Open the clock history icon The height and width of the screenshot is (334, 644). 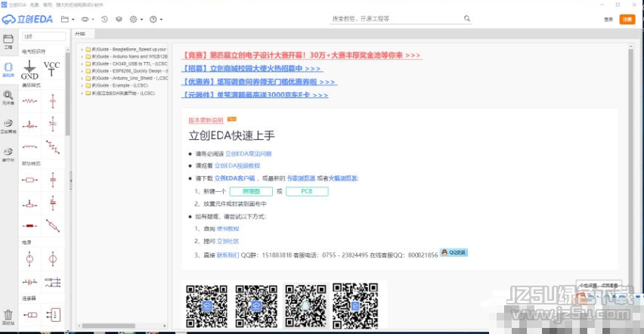click(104, 19)
